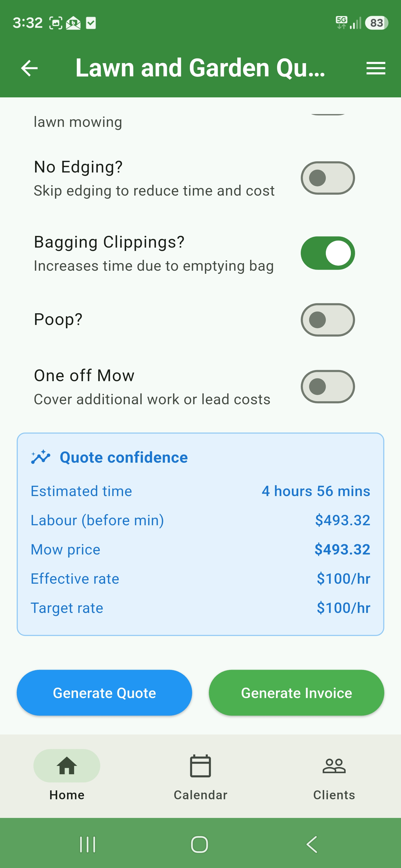Select the Calendar tab label
This screenshot has height=868, width=401.
click(x=200, y=795)
